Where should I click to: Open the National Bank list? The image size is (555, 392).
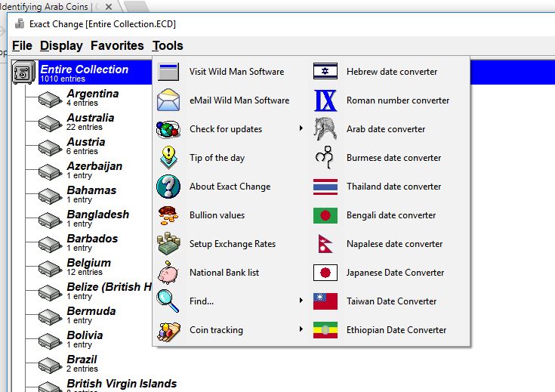(224, 273)
